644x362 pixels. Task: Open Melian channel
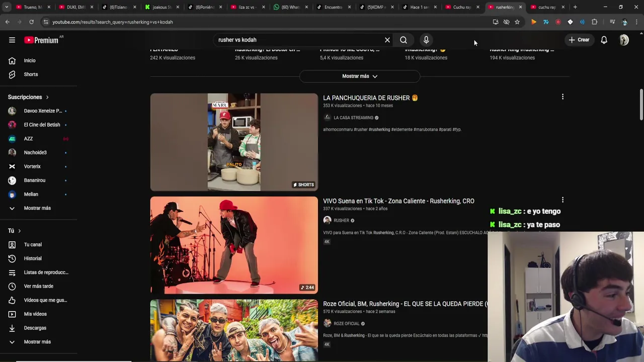[x=38, y=194]
